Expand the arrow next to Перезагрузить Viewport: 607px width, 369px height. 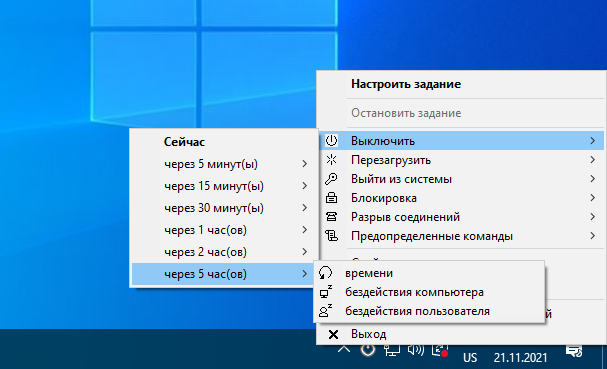[x=593, y=160]
